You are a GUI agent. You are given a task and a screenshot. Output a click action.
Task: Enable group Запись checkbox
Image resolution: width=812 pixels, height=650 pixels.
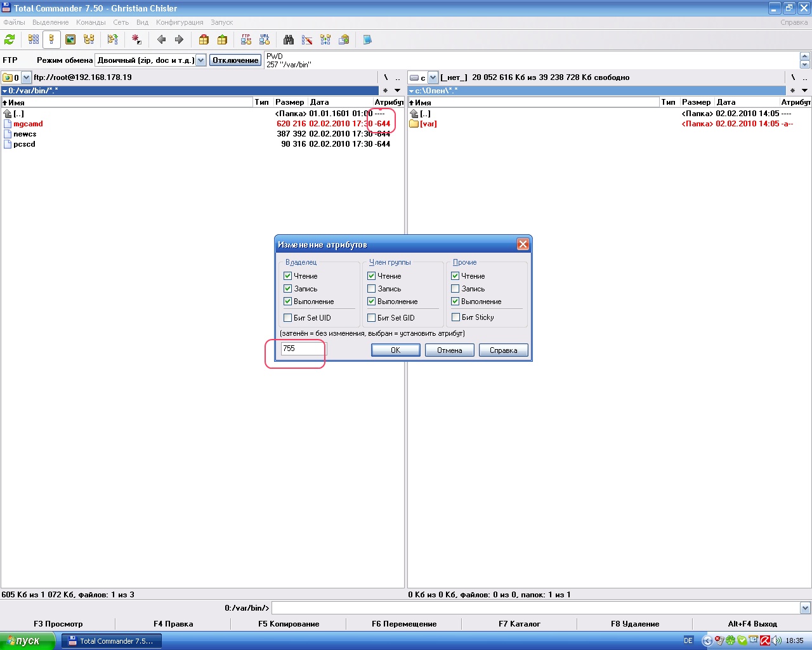(x=371, y=289)
